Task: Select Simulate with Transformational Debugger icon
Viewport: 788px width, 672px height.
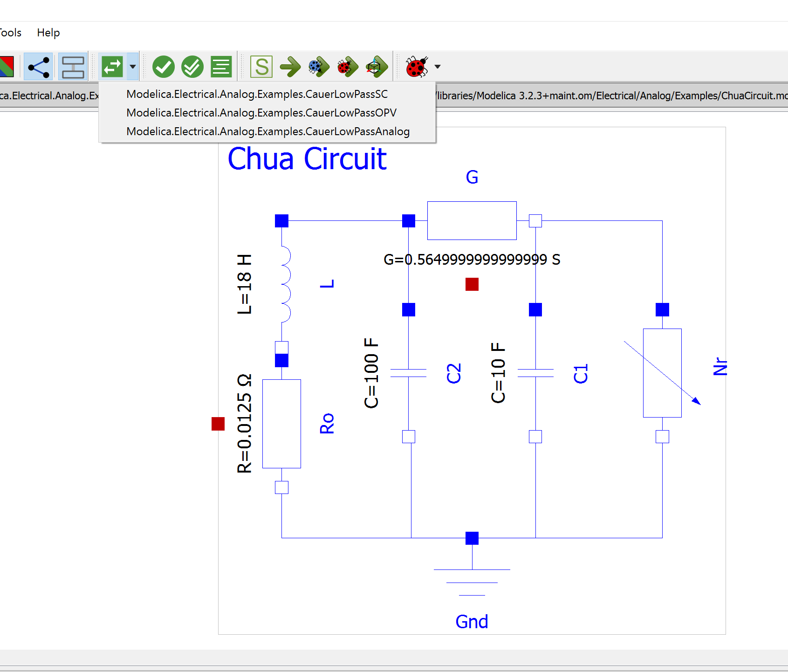Action: click(x=318, y=66)
